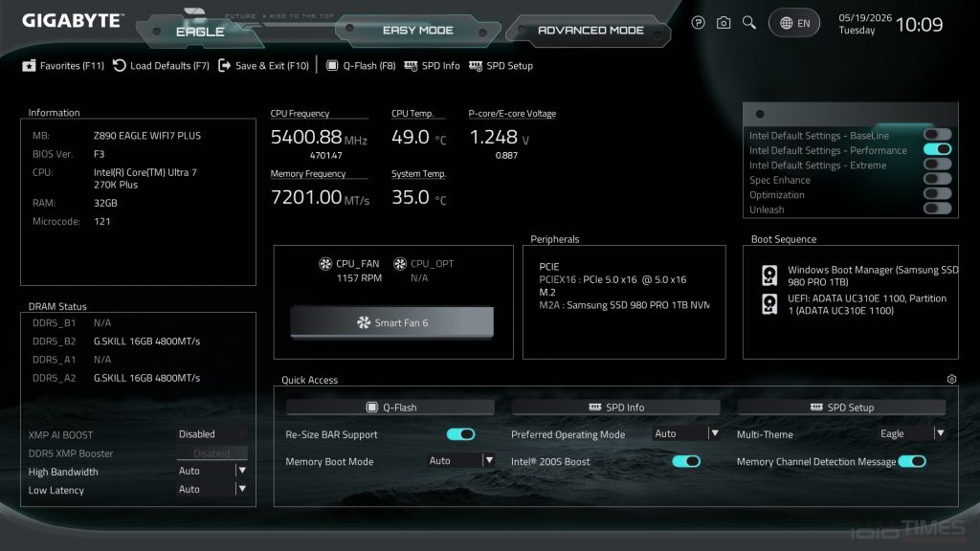Select Windows Boot Manager boot entry
This screenshot has width=980, height=551.
pyautogui.click(x=860, y=275)
